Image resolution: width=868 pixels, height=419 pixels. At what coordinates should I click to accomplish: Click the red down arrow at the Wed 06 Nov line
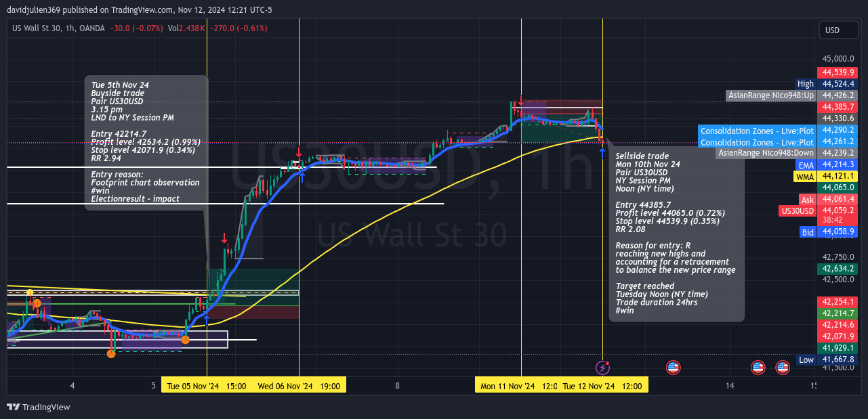click(x=299, y=152)
